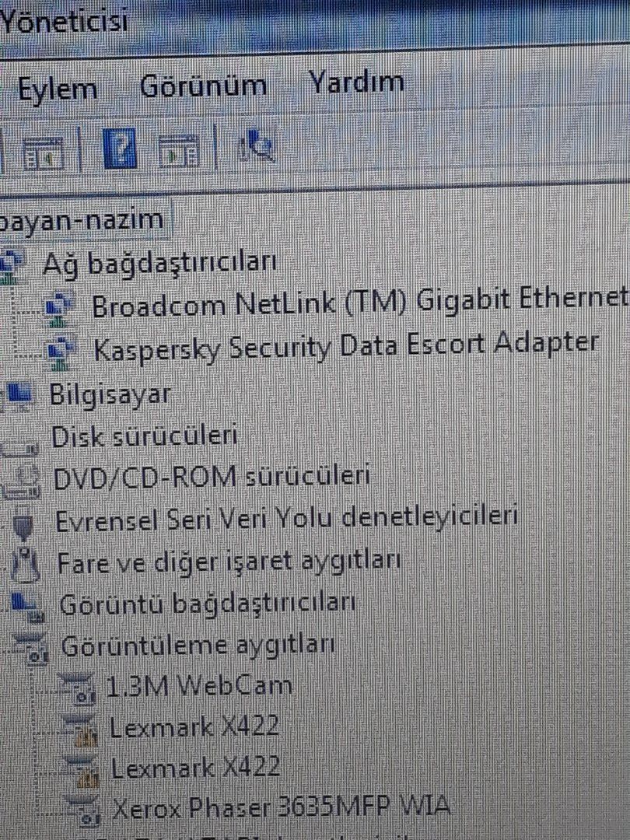Click the show/hide console tree toolbar icon
Viewport: 630px width, 840px height.
coord(44,152)
